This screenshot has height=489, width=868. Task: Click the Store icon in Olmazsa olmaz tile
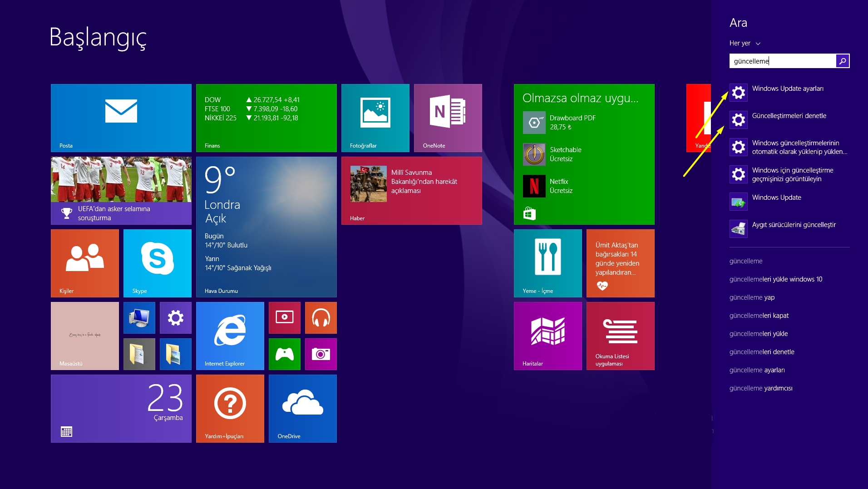(x=529, y=213)
